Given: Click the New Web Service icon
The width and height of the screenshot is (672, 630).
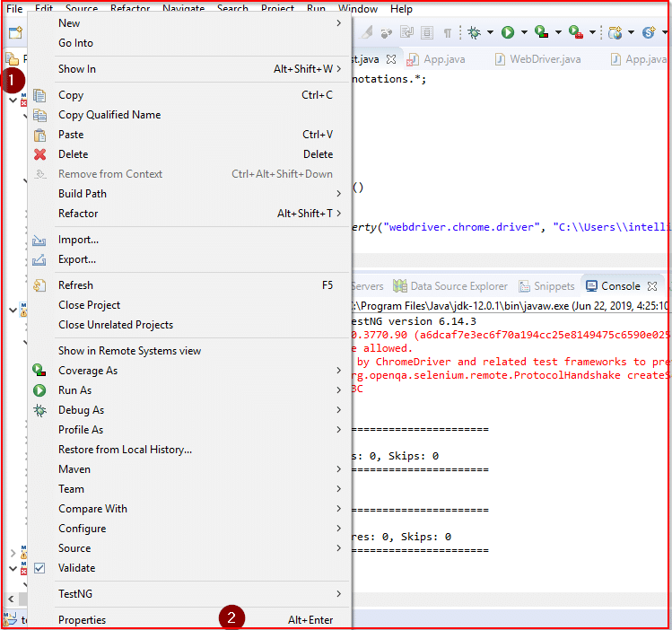Looking at the screenshot, I should (649, 32).
